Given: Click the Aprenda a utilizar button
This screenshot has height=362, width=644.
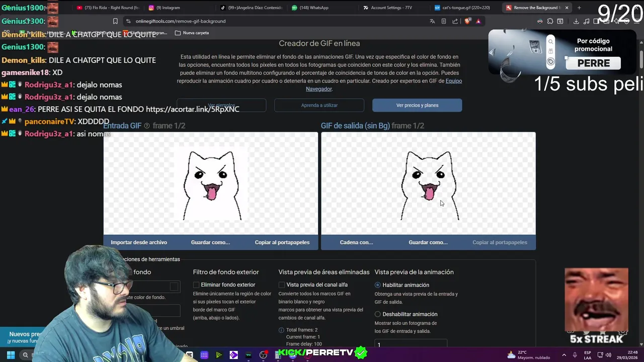Looking at the screenshot, I should [x=319, y=105].
